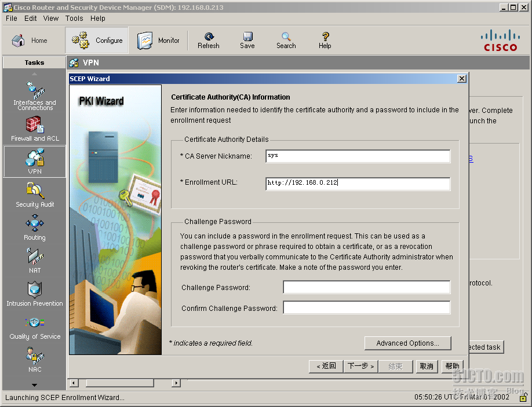Click the Cisco logo
This screenshot has width=532, height=407.
click(x=501, y=41)
